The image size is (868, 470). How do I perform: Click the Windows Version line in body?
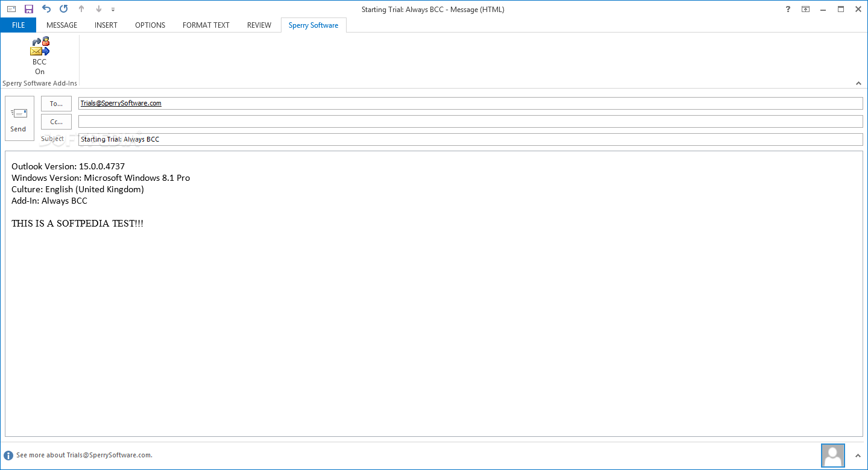101,178
